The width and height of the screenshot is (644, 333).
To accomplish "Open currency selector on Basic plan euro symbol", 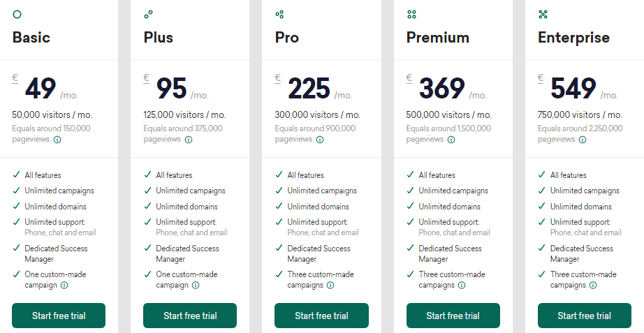I will point(15,78).
